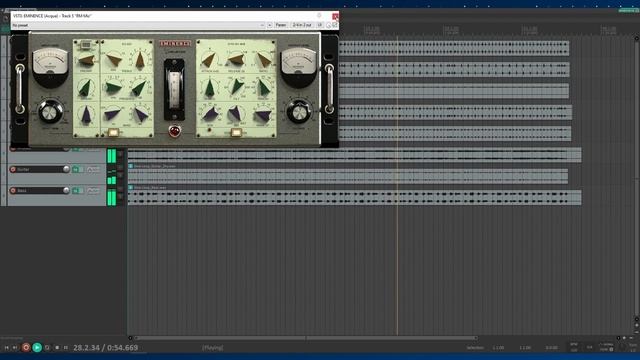Arm the Bass track for recording
The width and height of the screenshot is (640, 360).
coord(13,190)
